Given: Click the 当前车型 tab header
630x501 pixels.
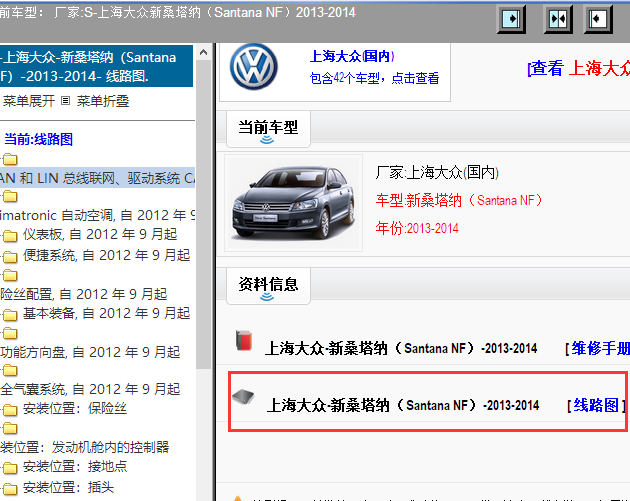Looking at the screenshot, I should (x=268, y=129).
